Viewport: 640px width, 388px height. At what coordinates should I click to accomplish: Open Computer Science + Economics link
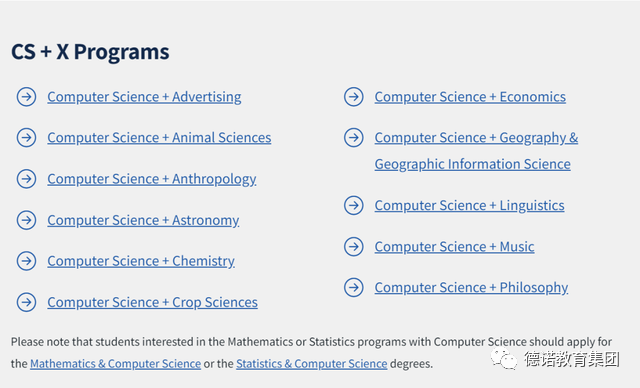[470, 97]
